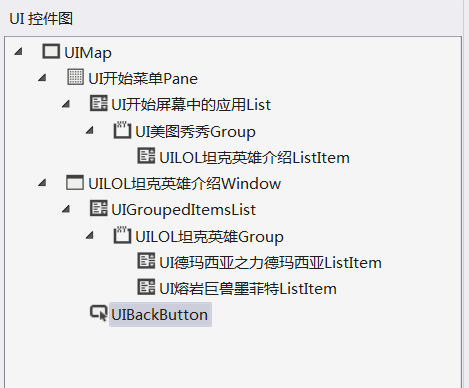Collapse the UI开始菜单Pane node
Screen dimensions: 469x388
pyautogui.click(x=42, y=78)
